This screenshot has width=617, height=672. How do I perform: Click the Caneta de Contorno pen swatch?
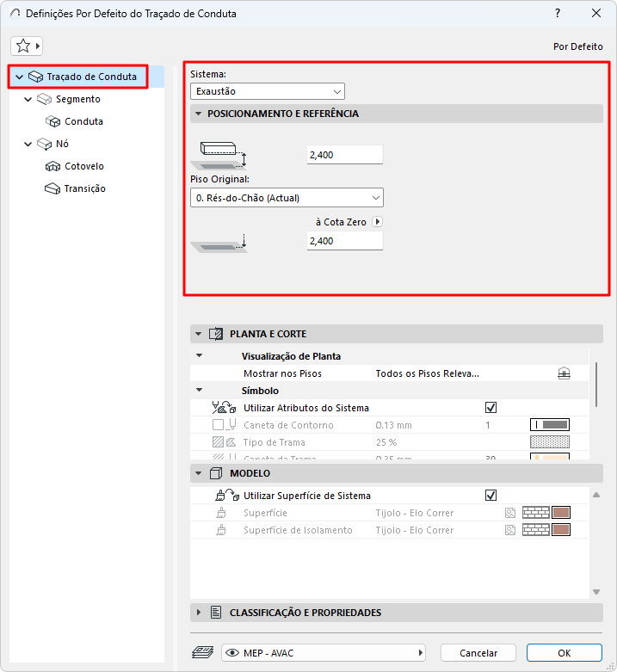pyautogui.click(x=550, y=425)
